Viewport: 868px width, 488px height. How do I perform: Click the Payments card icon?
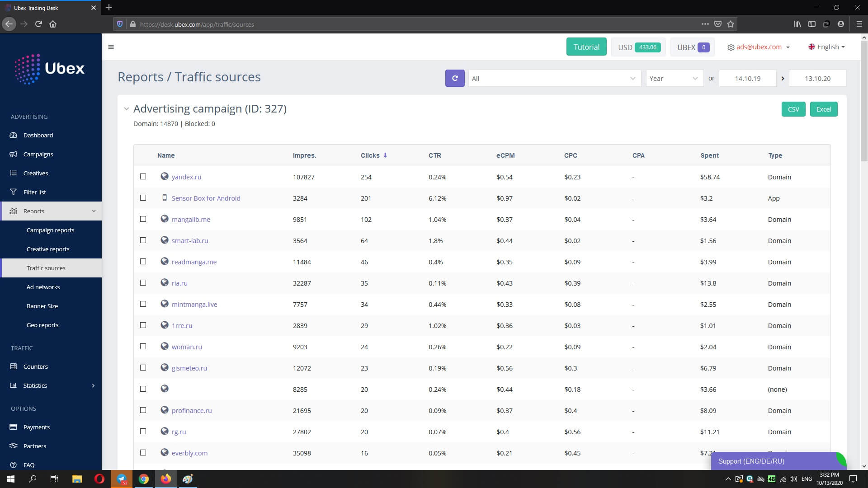point(14,427)
